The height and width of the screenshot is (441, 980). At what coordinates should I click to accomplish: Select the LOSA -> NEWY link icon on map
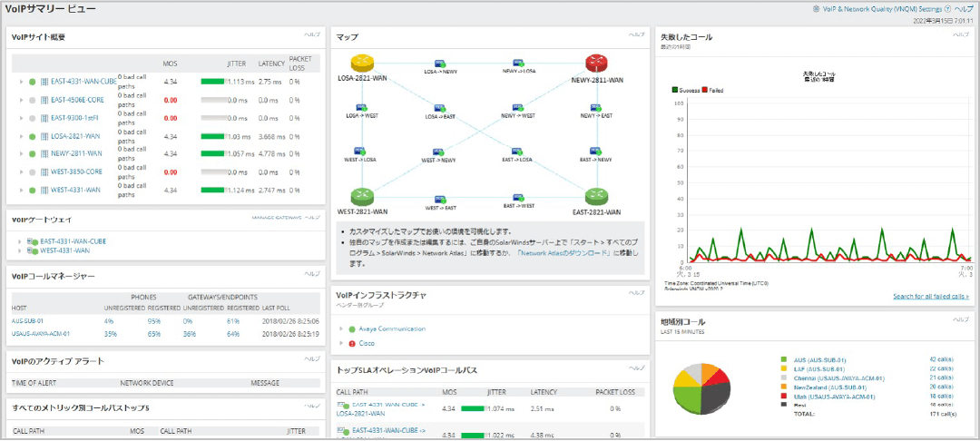(x=440, y=64)
